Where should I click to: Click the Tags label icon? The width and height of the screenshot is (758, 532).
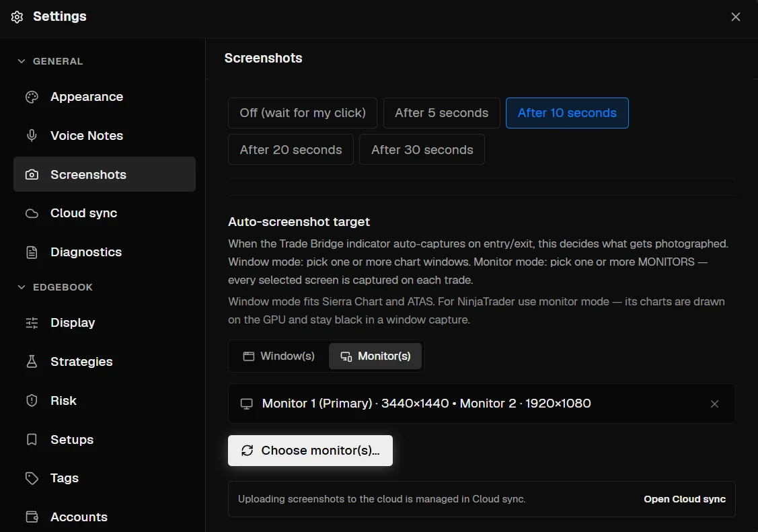coord(32,478)
